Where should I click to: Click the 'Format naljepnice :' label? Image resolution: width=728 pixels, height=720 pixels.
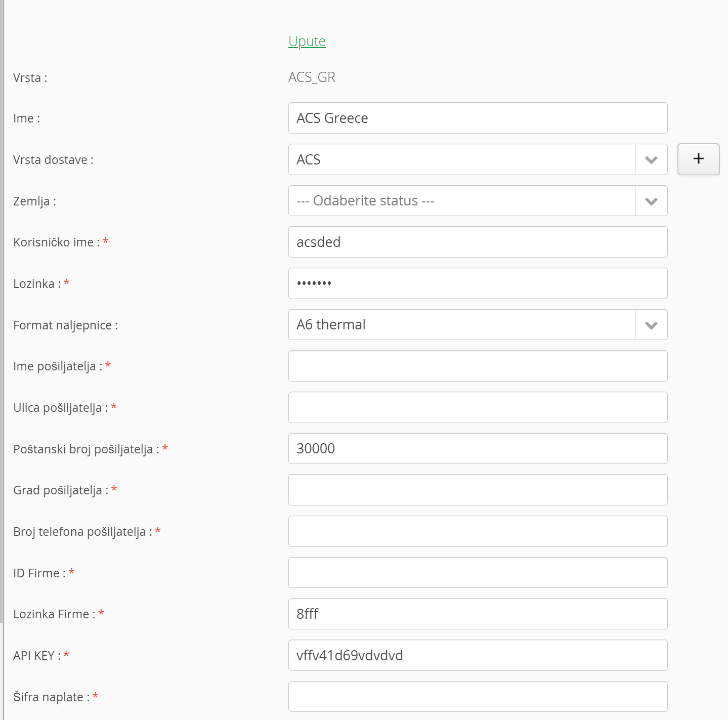click(66, 325)
